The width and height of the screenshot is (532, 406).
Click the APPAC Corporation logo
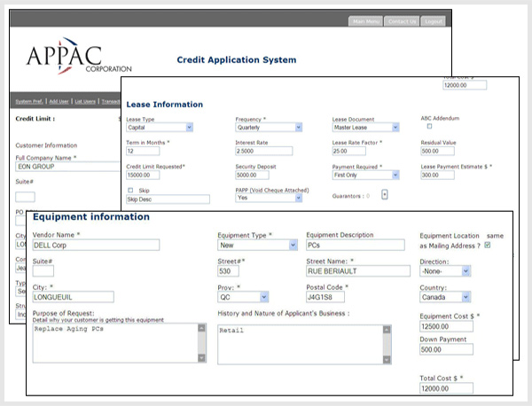(79, 57)
